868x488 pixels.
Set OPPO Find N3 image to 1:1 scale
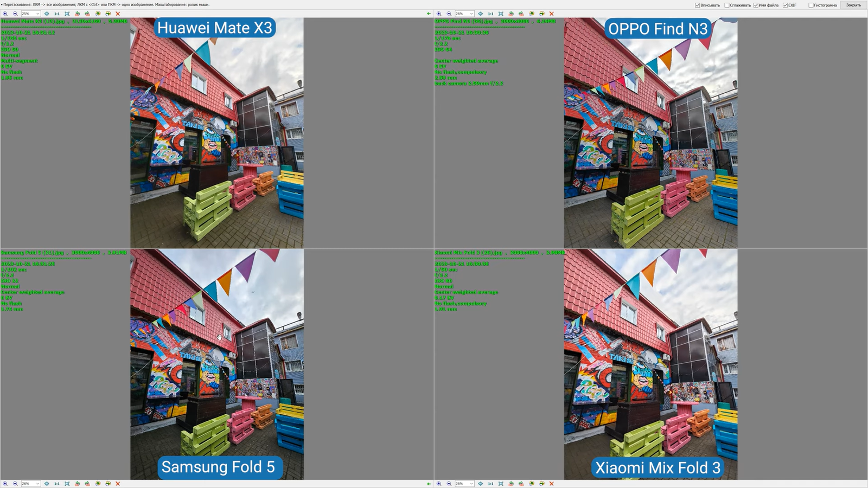click(491, 14)
